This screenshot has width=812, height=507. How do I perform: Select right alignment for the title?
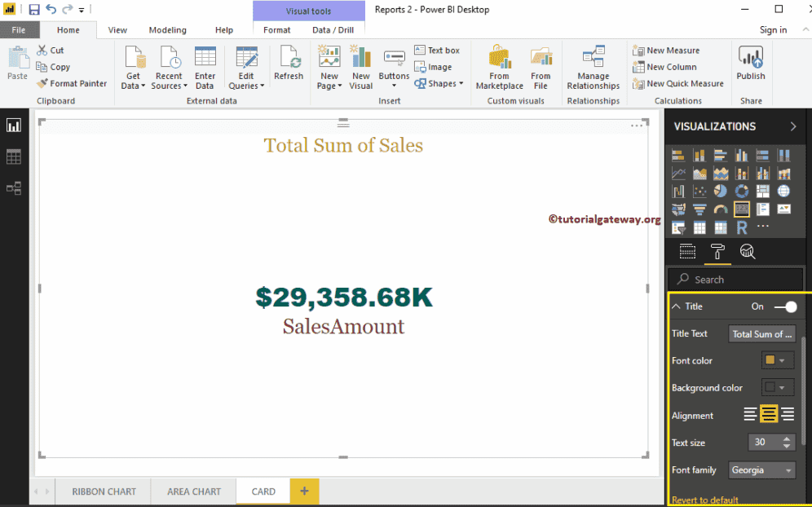pyautogui.click(x=788, y=414)
